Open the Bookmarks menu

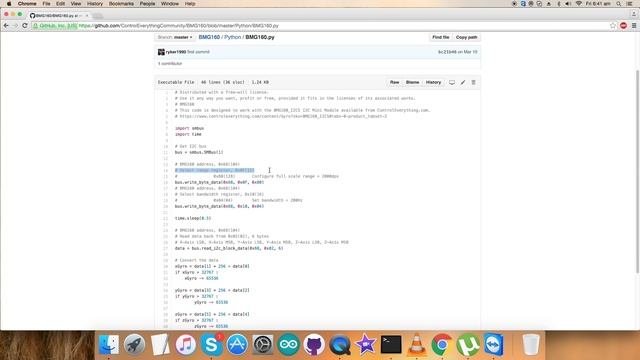(121, 4)
